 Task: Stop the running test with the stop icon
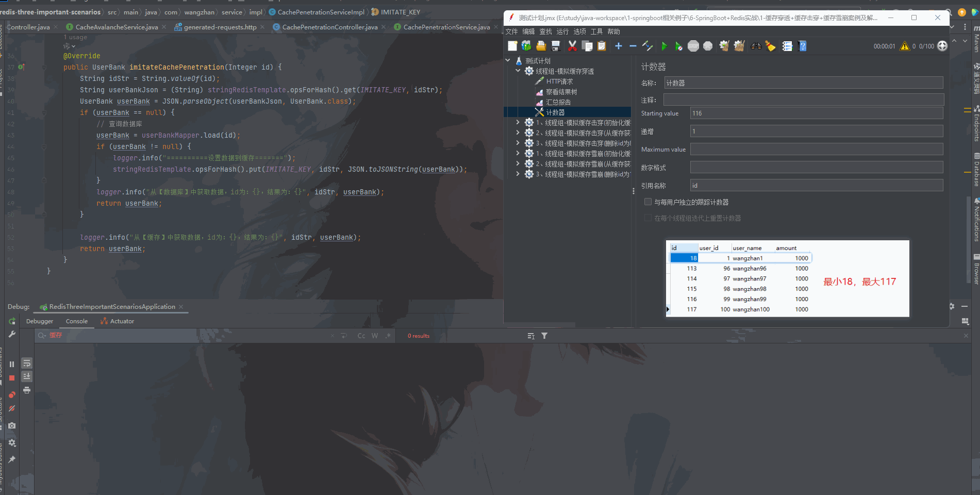(693, 46)
